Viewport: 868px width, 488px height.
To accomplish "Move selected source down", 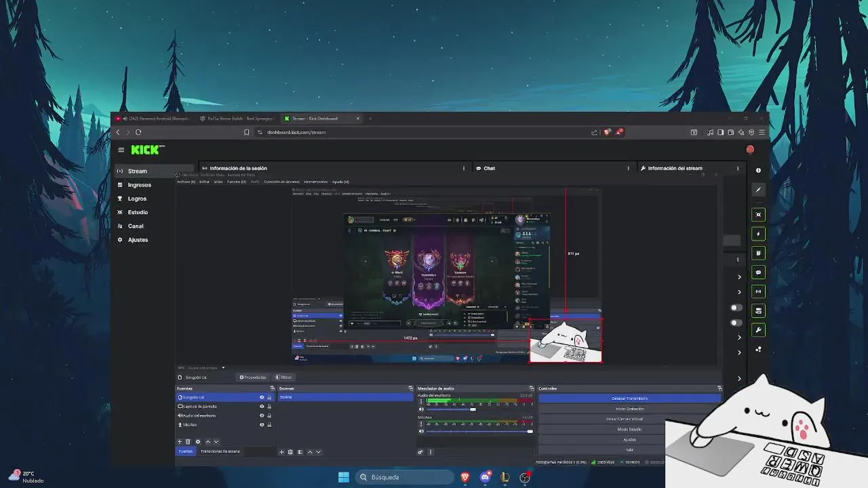I will (216, 442).
